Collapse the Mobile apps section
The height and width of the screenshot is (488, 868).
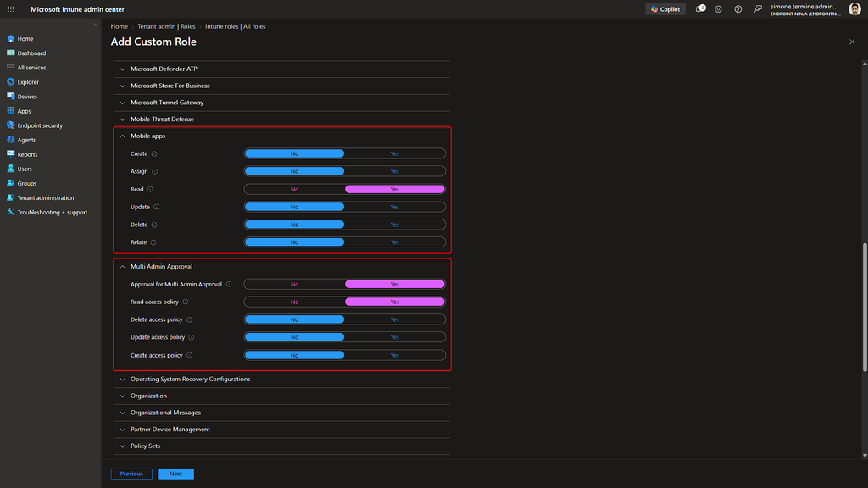(x=281, y=136)
